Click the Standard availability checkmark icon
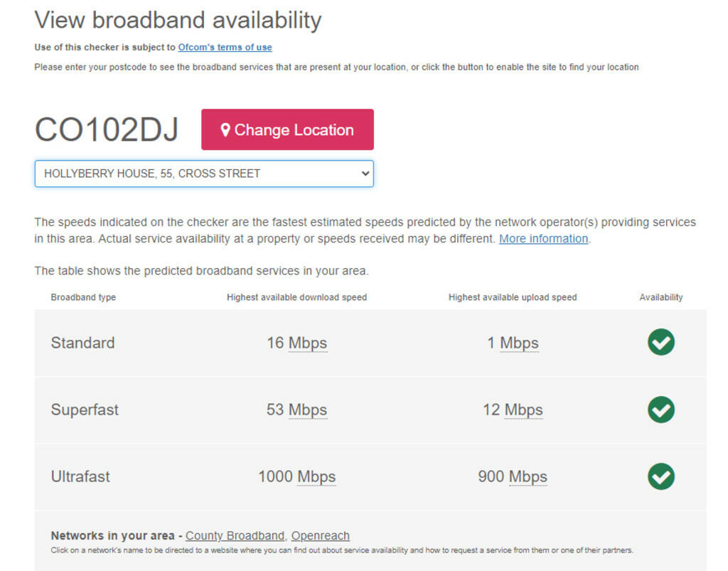Viewport: 728px width, 571px height. (x=660, y=343)
